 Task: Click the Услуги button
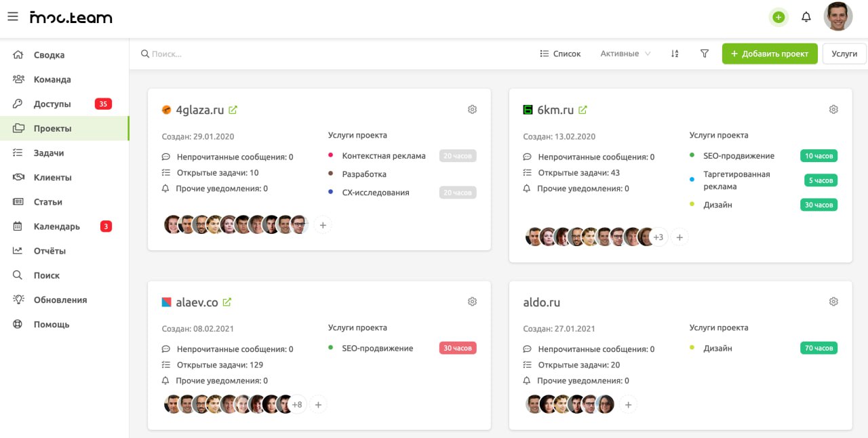click(844, 54)
